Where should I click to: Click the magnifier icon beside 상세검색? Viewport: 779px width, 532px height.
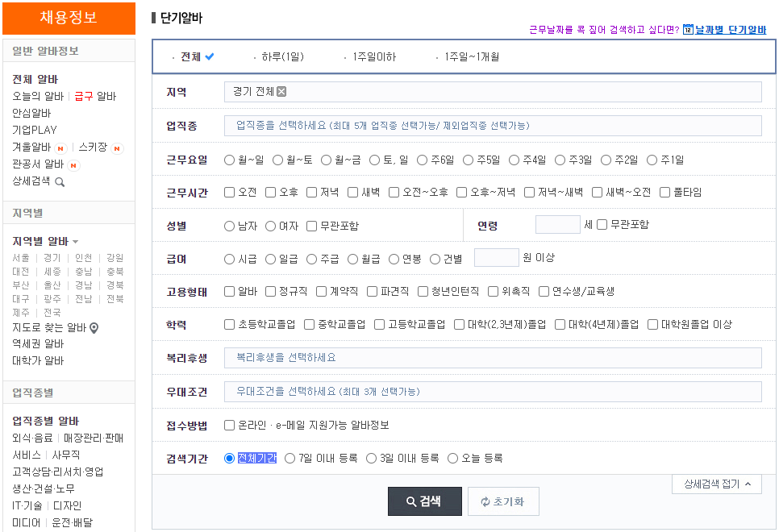[x=60, y=182]
